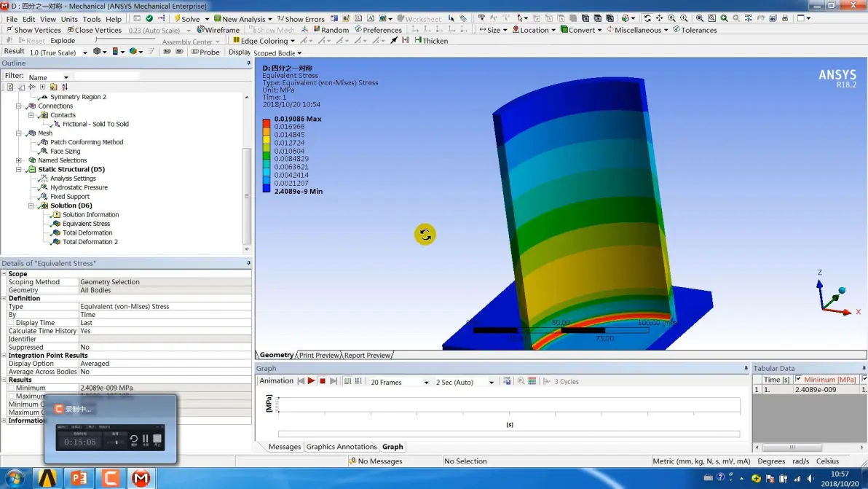Open the contours color band icon

coord(118,52)
